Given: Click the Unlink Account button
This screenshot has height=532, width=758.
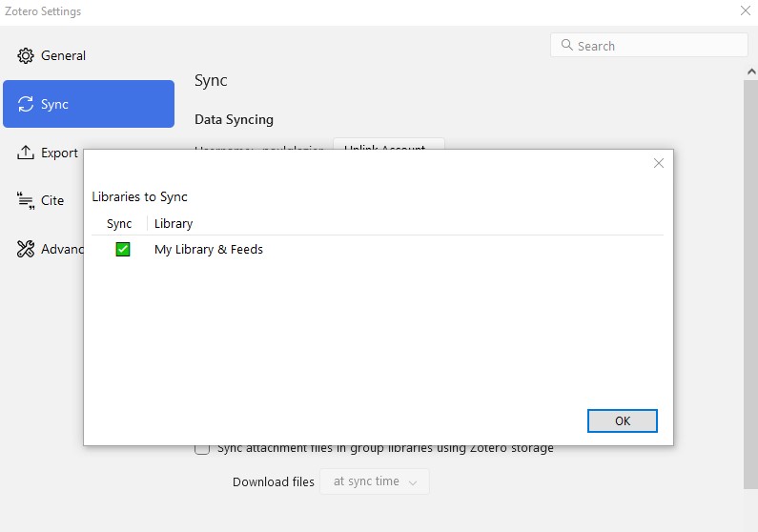Looking at the screenshot, I should (389, 145).
